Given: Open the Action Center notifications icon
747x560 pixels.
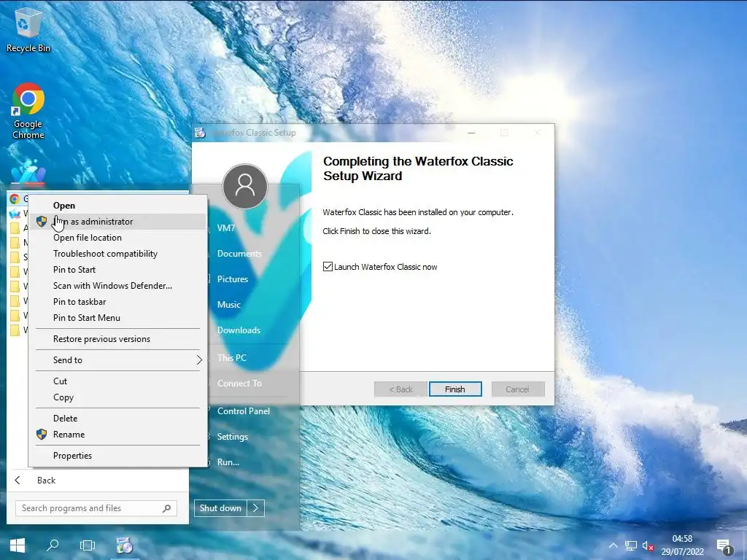Looking at the screenshot, I should coord(724,545).
